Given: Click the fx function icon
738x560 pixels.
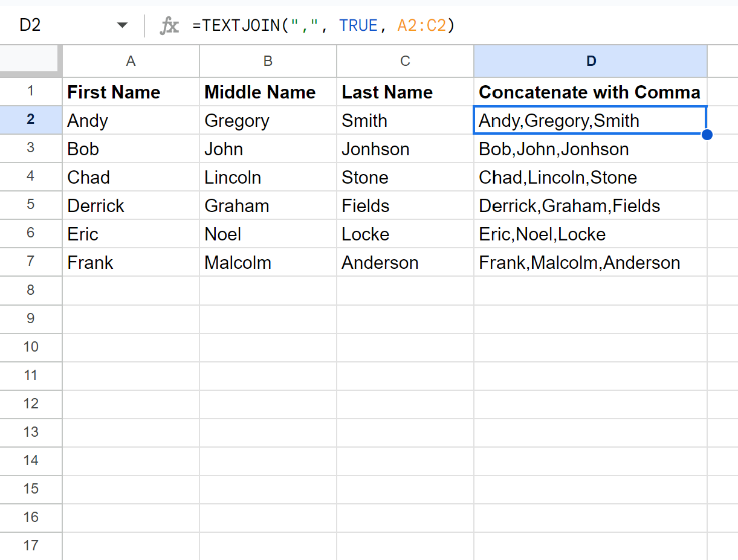Looking at the screenshot, I should pos(169,25).
